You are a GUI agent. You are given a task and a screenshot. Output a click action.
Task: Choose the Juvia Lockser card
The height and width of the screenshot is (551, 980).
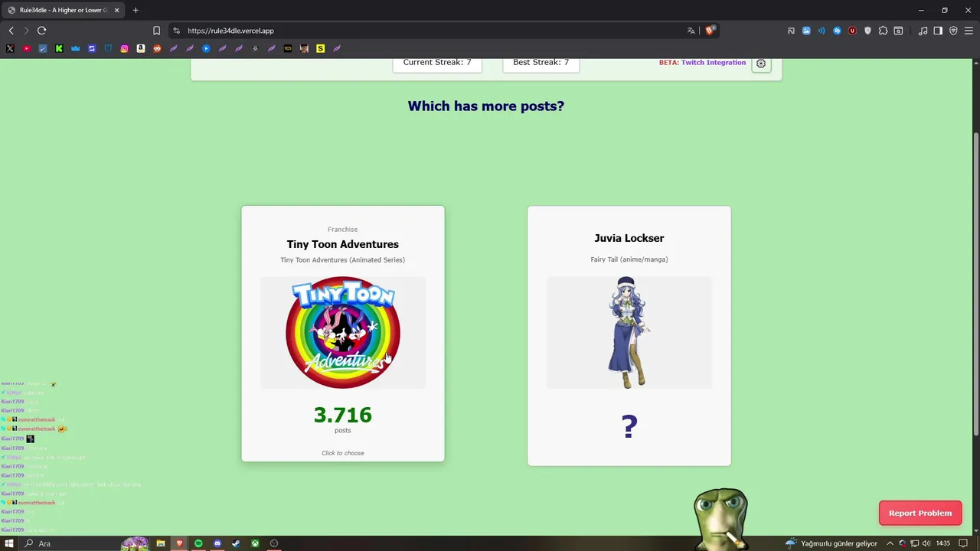pyautogui.click(x=629, y=335)
